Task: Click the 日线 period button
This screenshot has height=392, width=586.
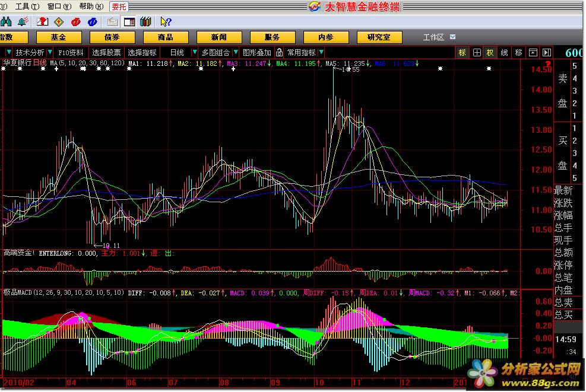Action: coord(177,53)
